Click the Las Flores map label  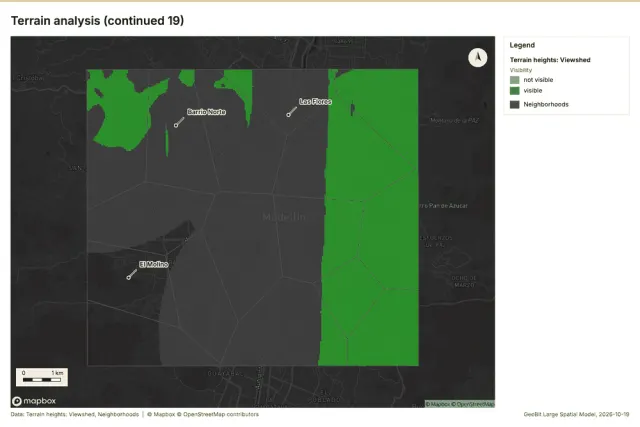pos(315,102)
